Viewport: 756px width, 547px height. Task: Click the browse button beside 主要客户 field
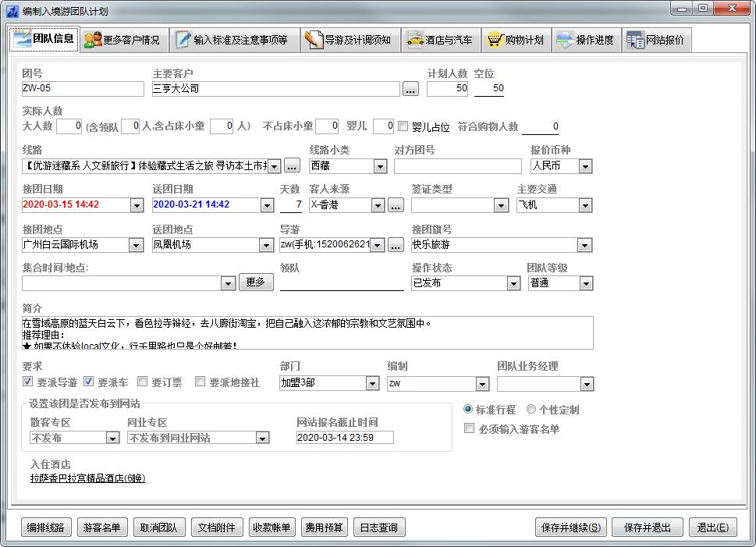[410, 89]
